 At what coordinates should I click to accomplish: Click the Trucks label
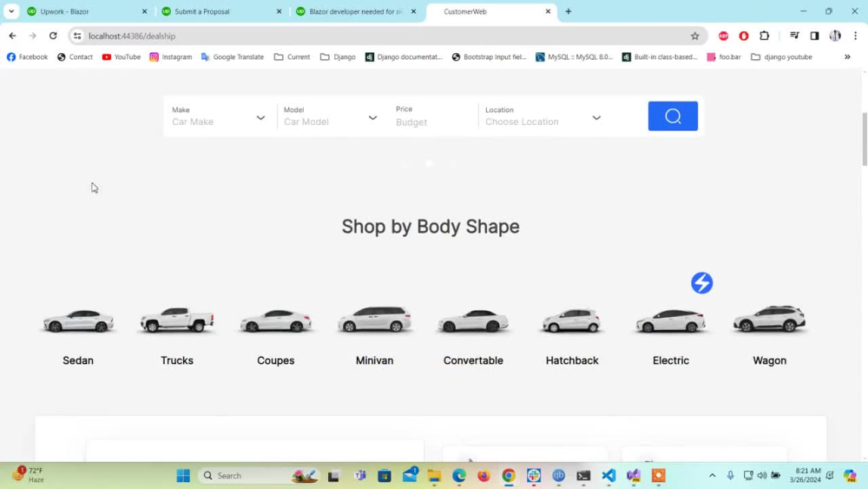tap(177, 360)
